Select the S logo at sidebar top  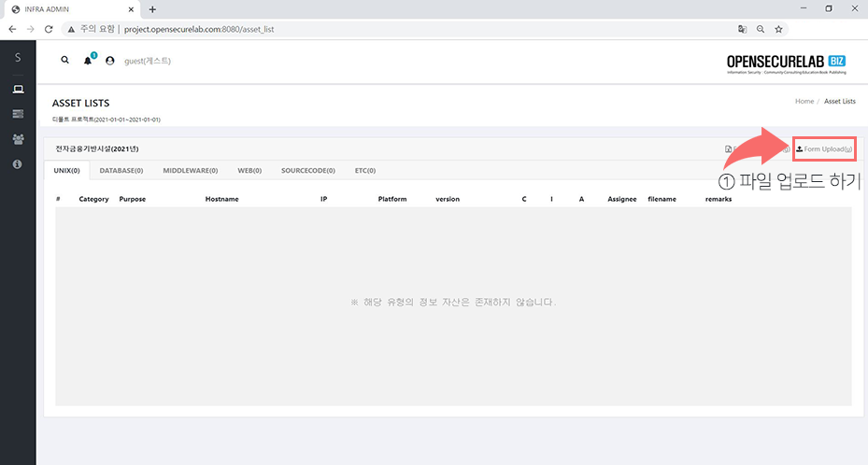pyautogui.click(x=18, y=58)
